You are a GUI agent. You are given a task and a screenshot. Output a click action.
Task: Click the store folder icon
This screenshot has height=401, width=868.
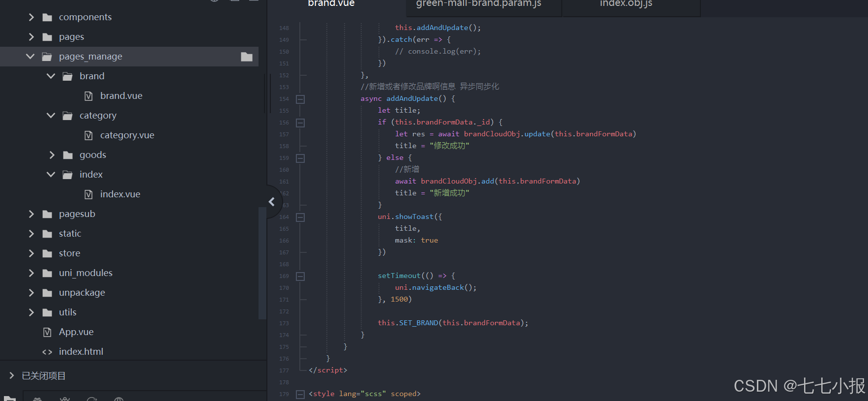(x=47, y=253)
